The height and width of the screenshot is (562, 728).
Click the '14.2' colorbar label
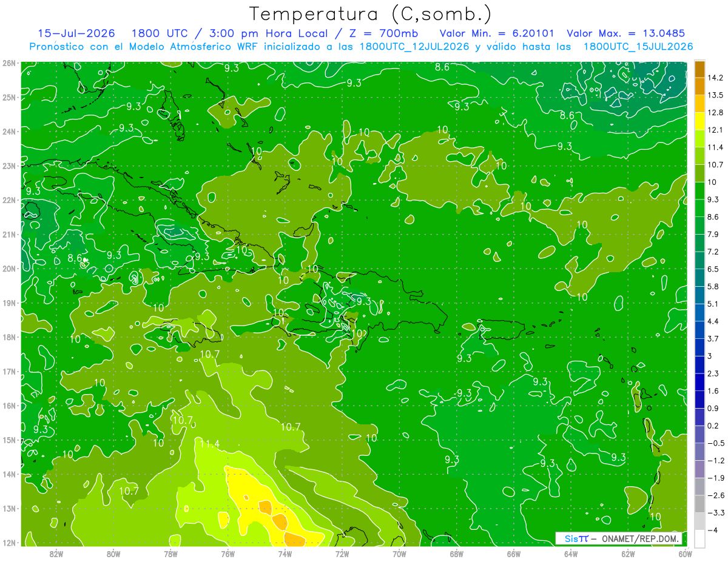pyautogui.click(x=715, y=78)
